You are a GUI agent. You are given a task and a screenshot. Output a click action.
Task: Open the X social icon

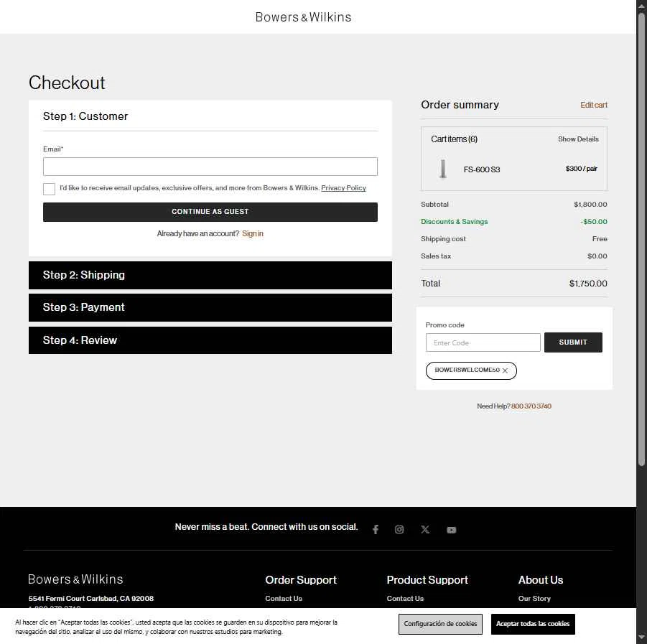pos(425,529)
